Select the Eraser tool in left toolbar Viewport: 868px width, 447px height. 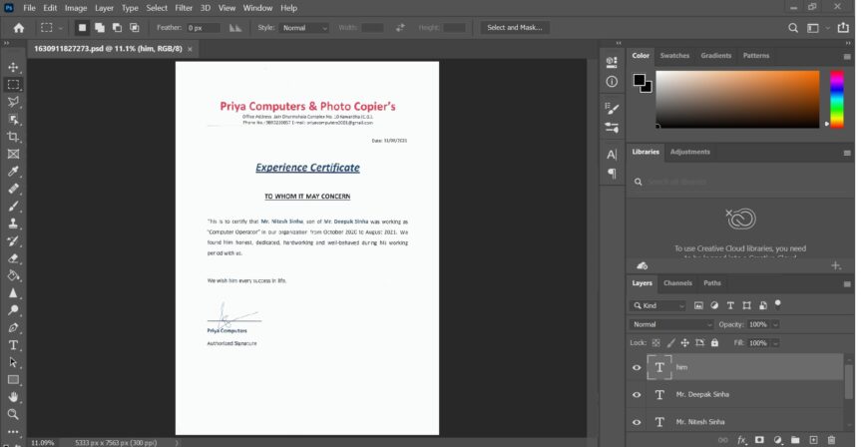coord(13,258)
